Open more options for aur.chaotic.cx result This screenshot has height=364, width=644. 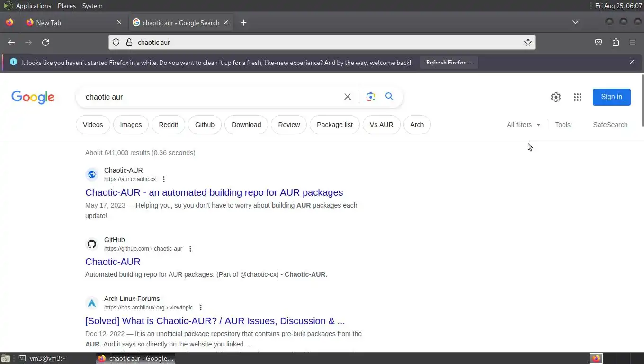[164, 179]
